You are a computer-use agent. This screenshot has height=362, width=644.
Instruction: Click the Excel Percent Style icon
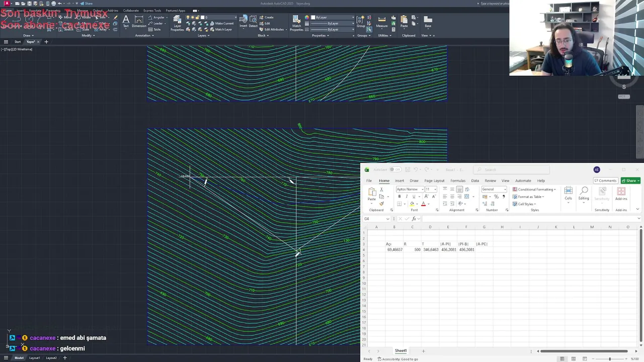click(x=496, y=197)
